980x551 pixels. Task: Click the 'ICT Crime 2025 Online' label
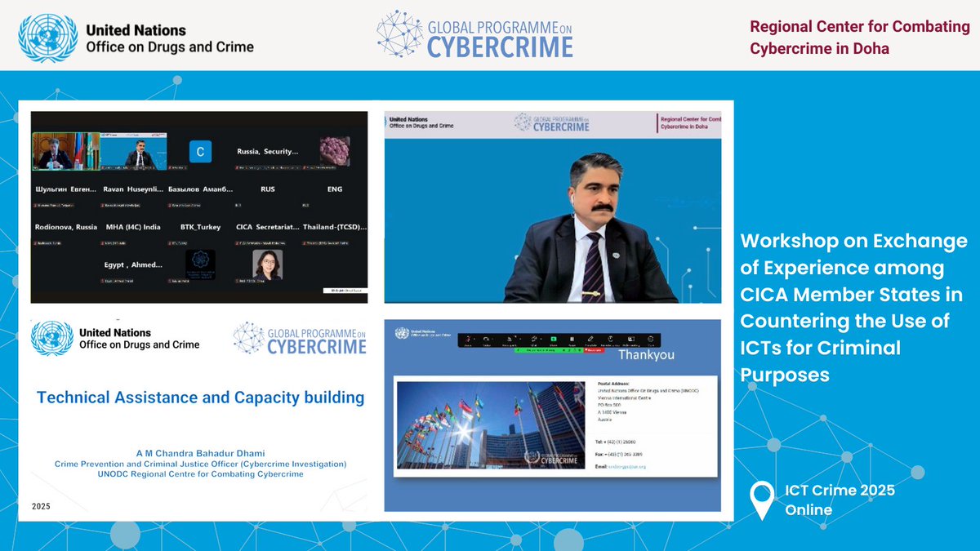[840, 500]
